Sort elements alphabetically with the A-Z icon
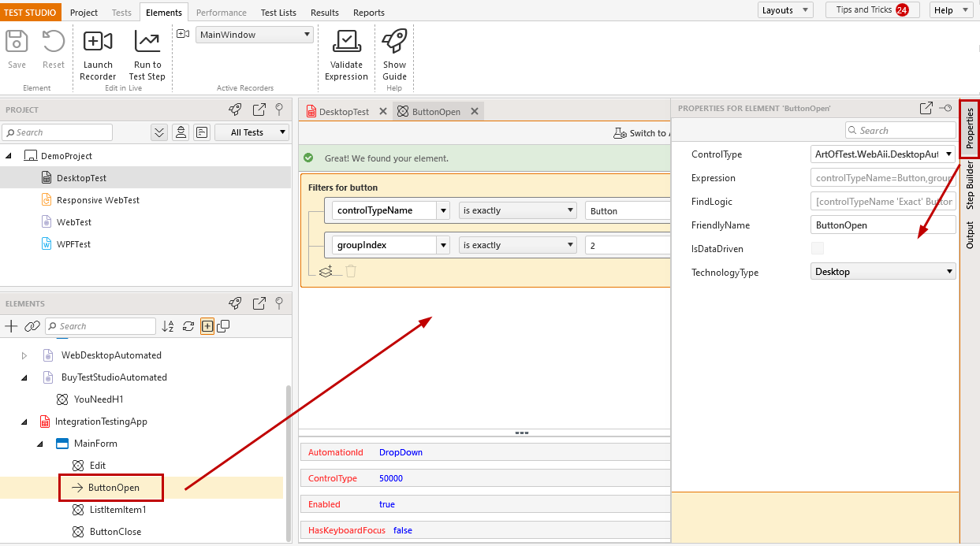980x546 pixels. 168,326
